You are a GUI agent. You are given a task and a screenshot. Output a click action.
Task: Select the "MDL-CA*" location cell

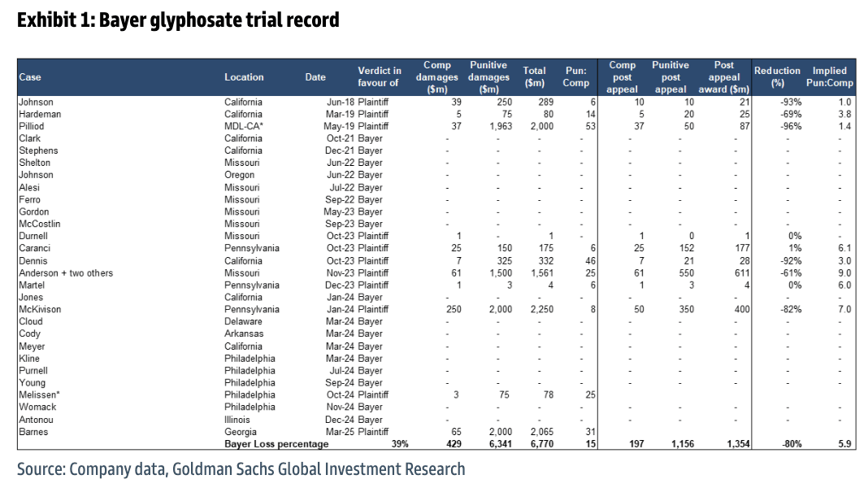245,126
